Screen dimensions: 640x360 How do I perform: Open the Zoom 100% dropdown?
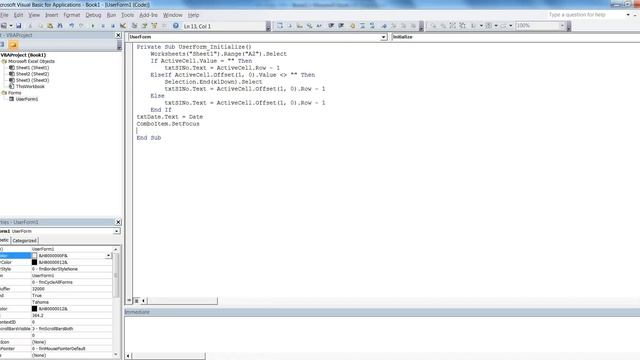(x=562, y=26)
